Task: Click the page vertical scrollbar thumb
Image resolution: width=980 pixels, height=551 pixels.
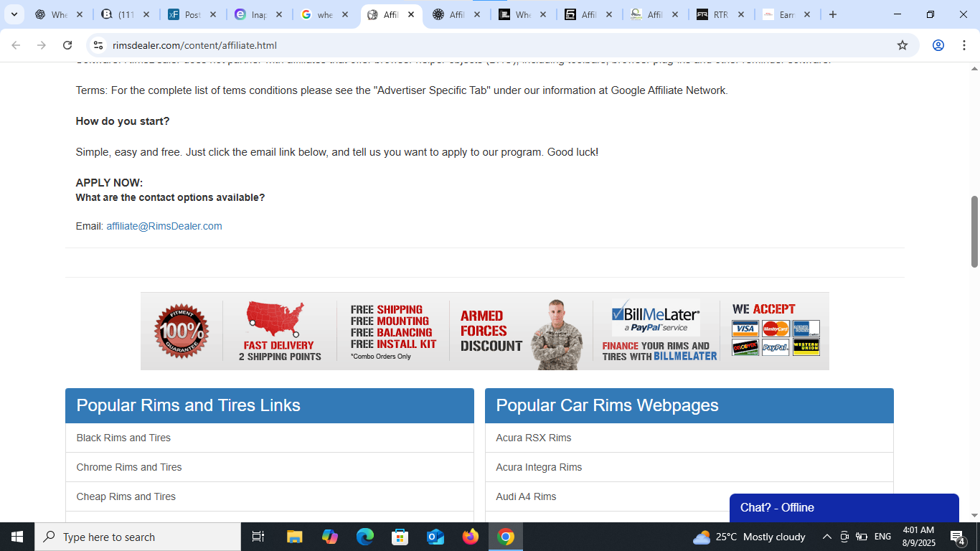Action: [x=974, y=232]
